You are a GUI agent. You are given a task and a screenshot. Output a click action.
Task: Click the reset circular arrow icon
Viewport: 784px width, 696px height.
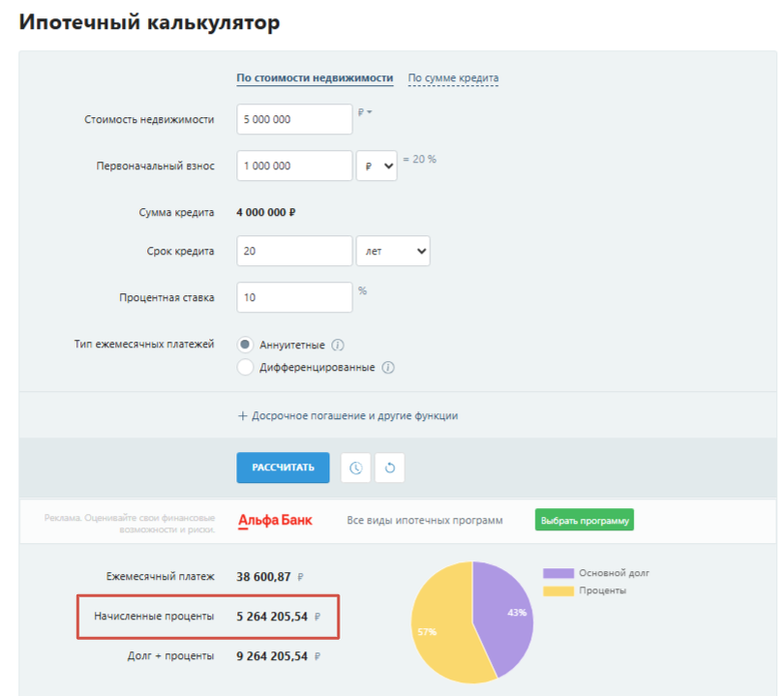pos(389,468)
